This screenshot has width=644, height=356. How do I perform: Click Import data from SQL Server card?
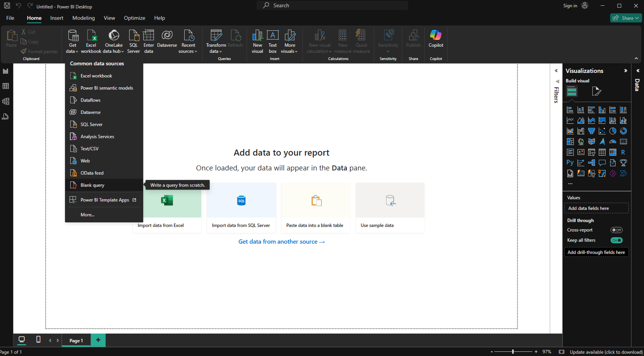coord(241,208)
